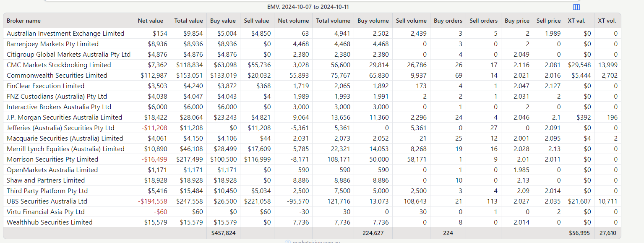Sort by the Buy value column header

(x=223, y=21)
